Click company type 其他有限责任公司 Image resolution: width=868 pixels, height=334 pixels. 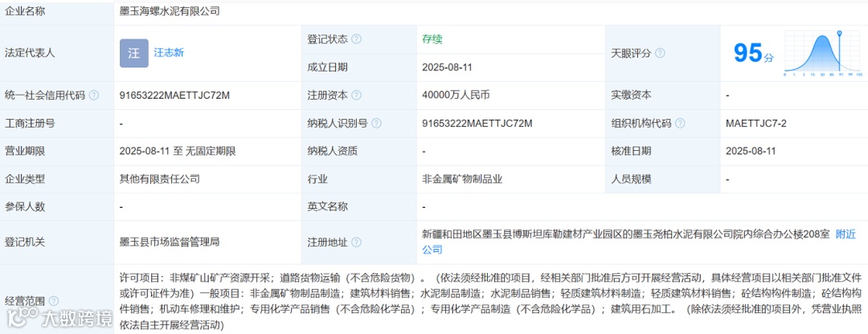click(x=159, y=178)
